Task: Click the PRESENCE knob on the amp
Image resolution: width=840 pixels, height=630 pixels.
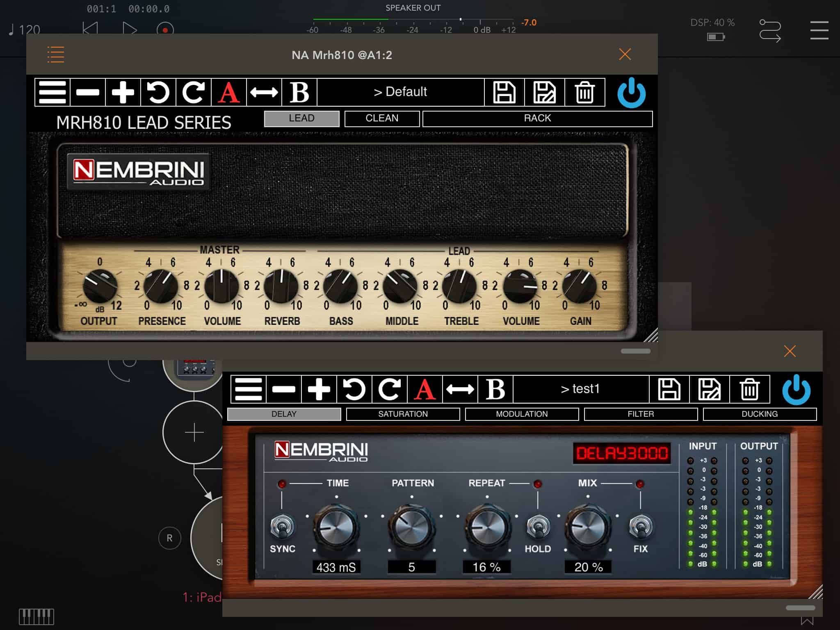Action: (161, 286)
